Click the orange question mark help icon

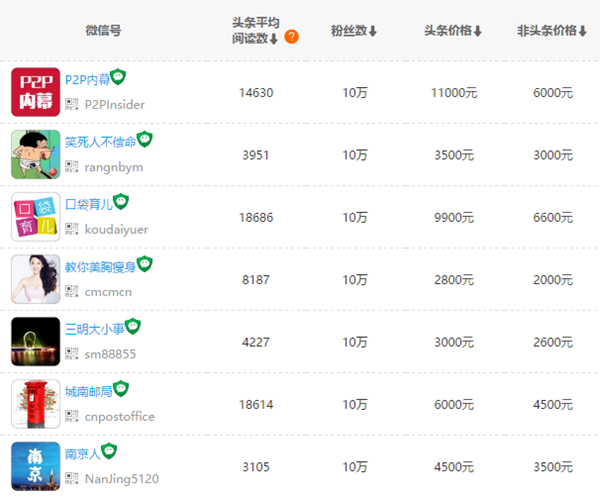coord(291,37)
